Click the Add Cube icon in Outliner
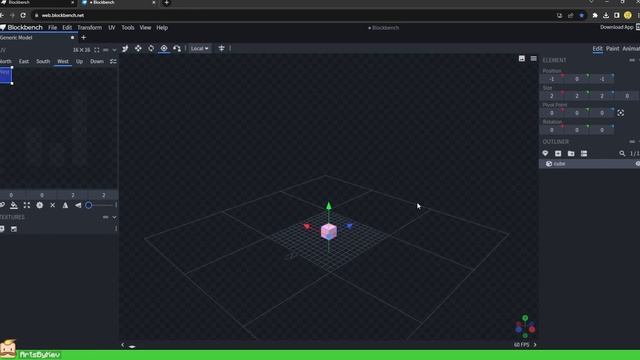The image size is (640, 360). coord(558,153)
